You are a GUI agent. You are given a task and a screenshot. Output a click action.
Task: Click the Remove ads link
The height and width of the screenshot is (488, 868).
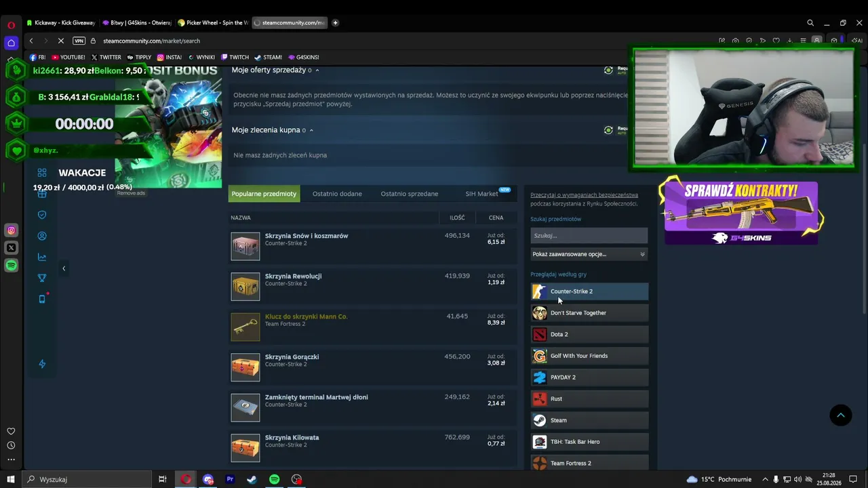131,193
